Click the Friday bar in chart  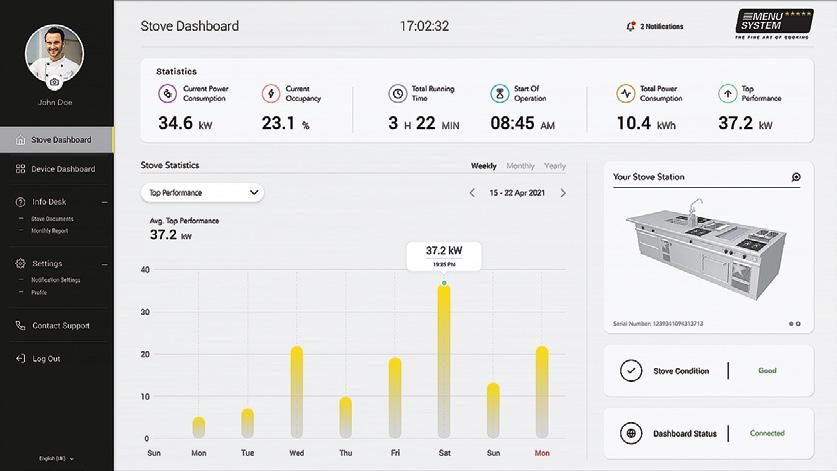click(x=395, y=398)
